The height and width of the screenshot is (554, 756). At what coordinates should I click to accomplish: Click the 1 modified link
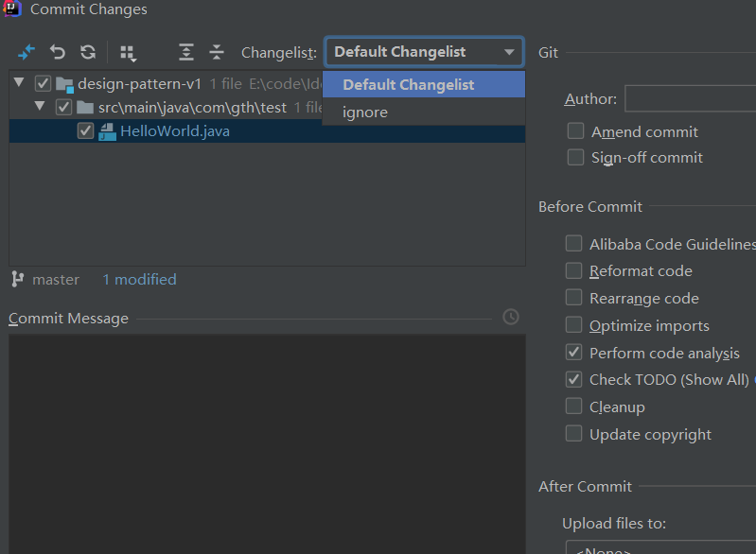139,280
